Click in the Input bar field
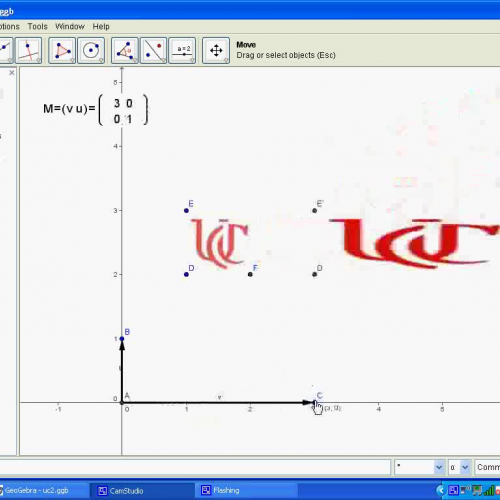The width and height of the screenshot is (500, 500). click(x=195, y=467)
